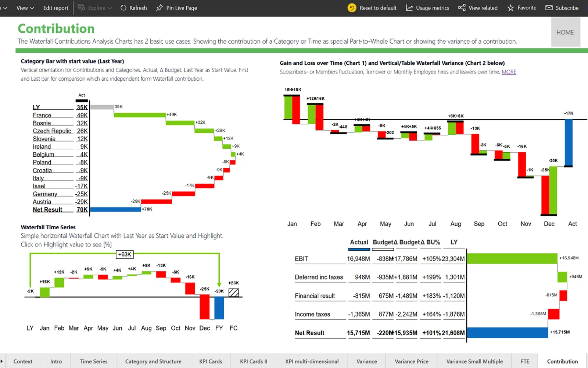The height and width of the screenshot is (368, 588).
Task: Click the Explore icon in toolbar
Action: click(81, 8)
